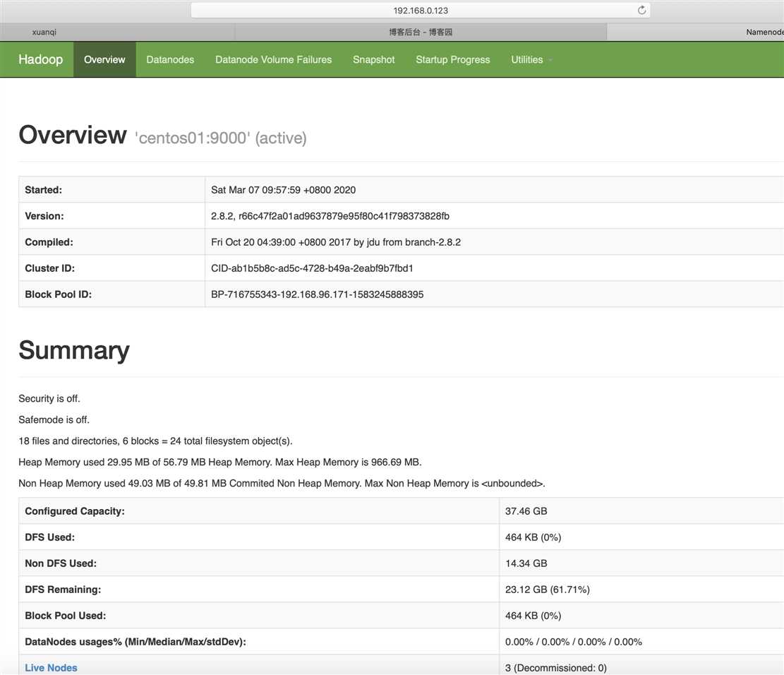This screenshot has width=784, height=675.
Task: Click the 'Version:' row label
Action: point(44,216)
